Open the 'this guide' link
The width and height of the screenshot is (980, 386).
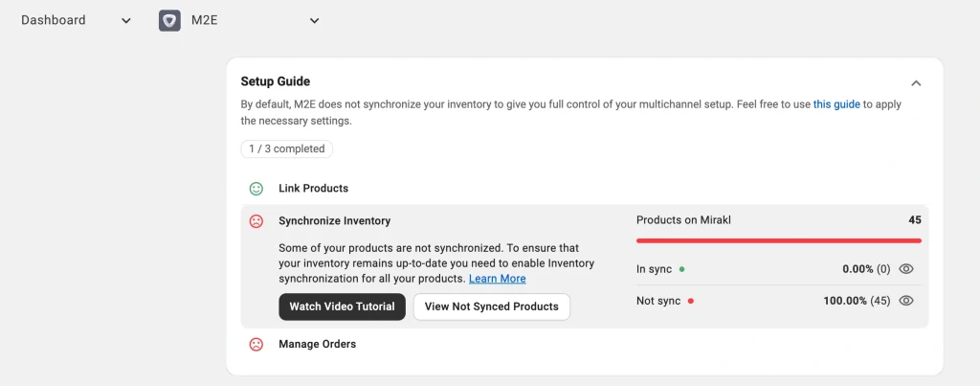pos(836,104)
